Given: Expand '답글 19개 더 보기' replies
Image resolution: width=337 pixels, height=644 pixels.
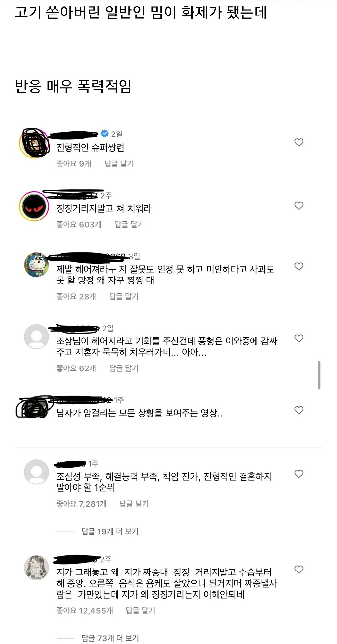Looking at the screenshot, I should (x=110, y=531).
